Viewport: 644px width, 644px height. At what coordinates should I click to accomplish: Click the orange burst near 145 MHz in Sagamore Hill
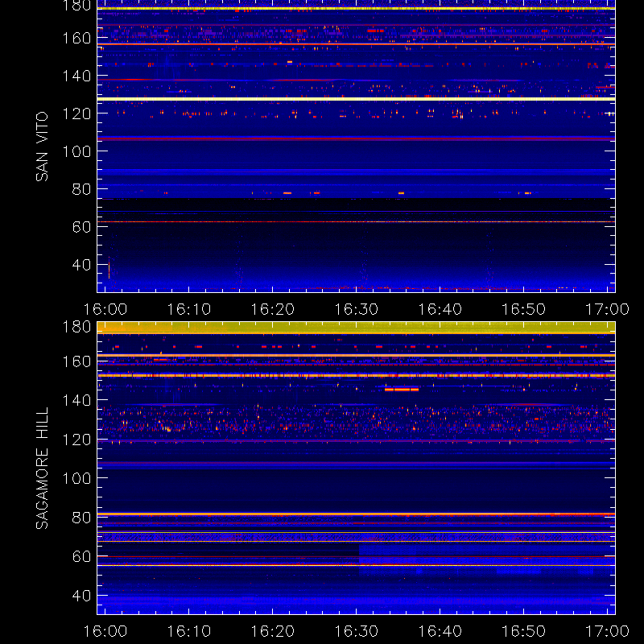(402, 390)
